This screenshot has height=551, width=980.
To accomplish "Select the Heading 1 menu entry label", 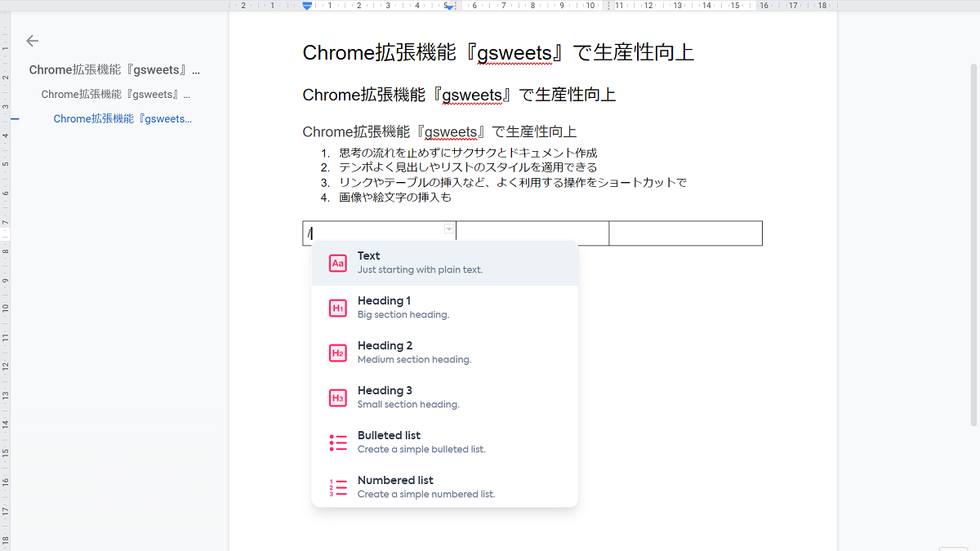I will tap(384, 300).
